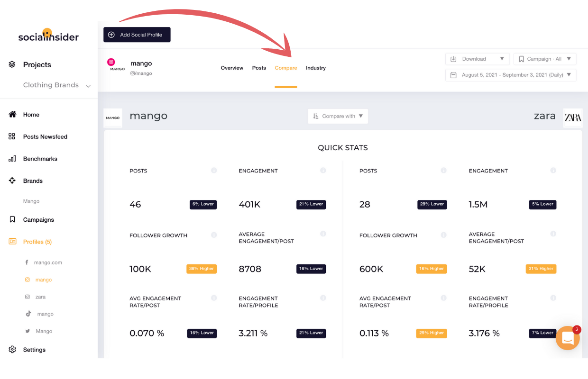This screenshot has height=379, width=588.
Task: Click info icon for mango Avg Engagement Rate/Post
Action: tap(214, 298)
